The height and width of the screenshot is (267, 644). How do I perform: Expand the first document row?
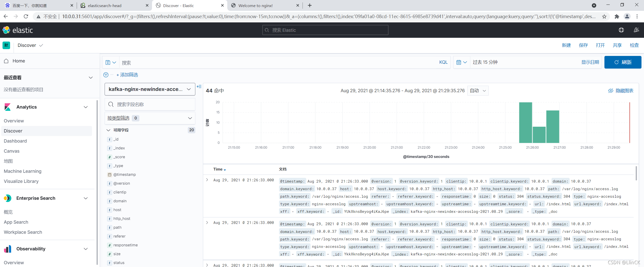(x=207, y=180)
